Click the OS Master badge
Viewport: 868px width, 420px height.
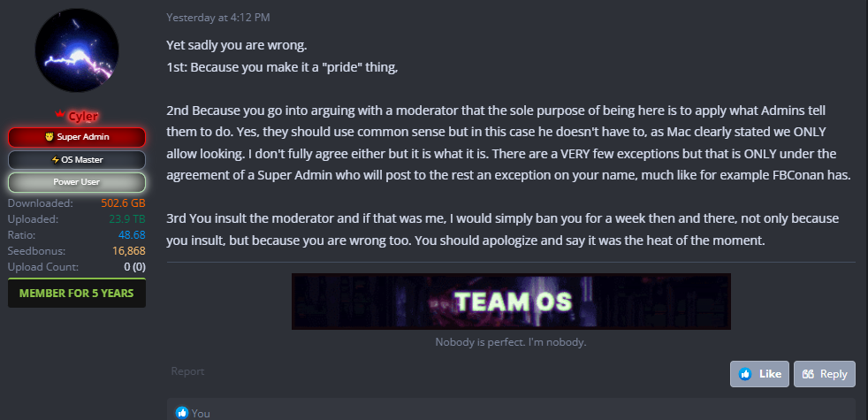[x=77, y=160]
